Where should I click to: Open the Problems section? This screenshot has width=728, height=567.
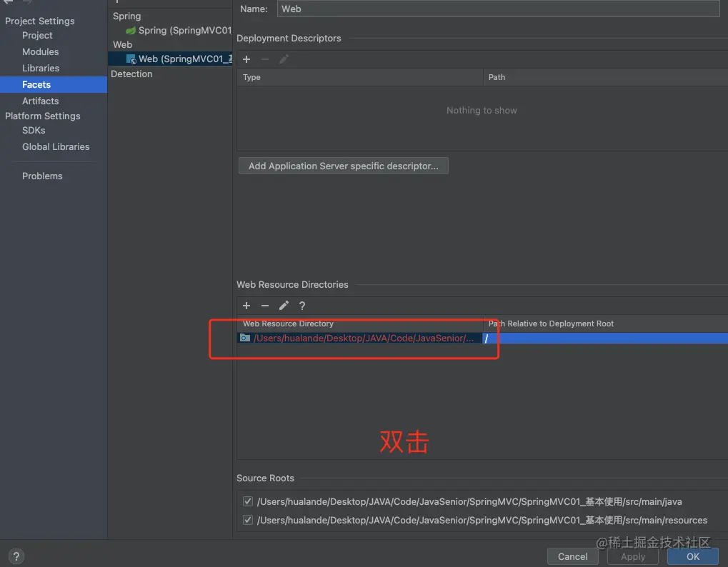[x=42, y=176]
